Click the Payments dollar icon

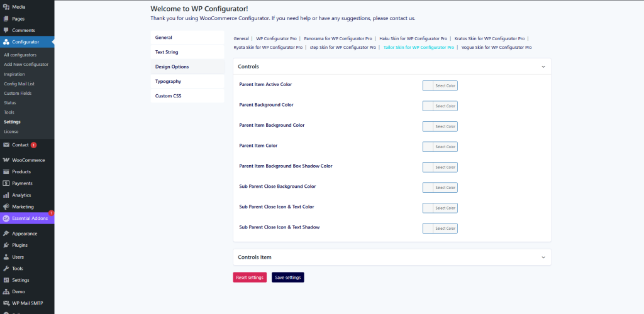click(x=6, y=183)
